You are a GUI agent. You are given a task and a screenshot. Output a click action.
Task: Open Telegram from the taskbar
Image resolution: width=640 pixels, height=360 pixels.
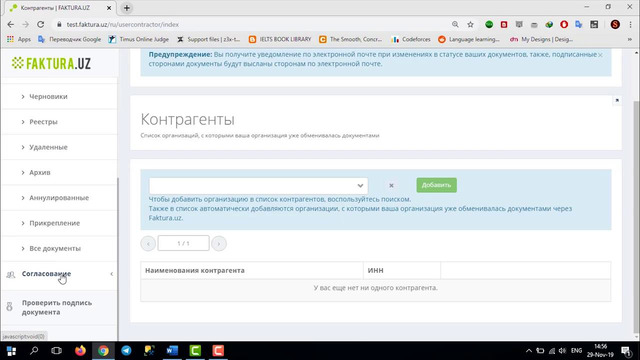tap(127, 351)
